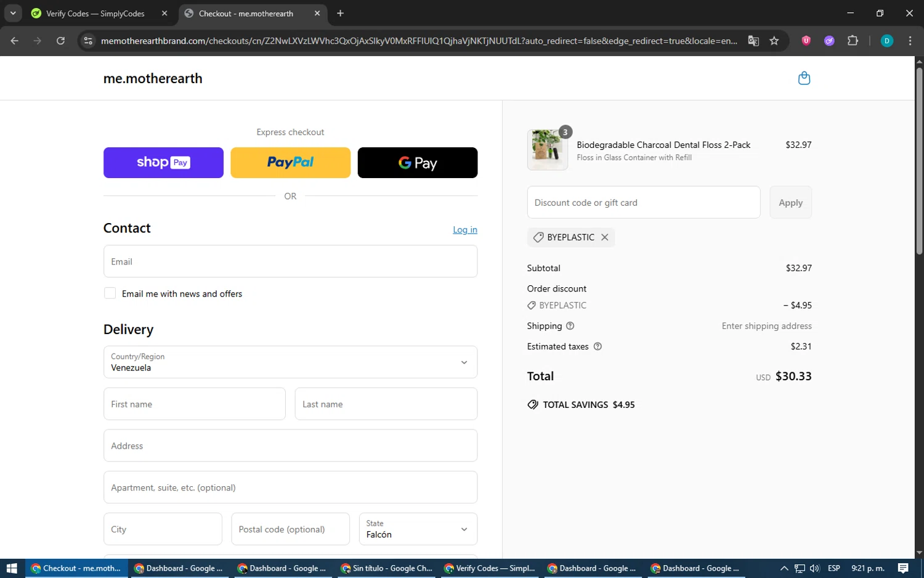The image size is (924, 578).
Task: View site information icon in address bar
Action: [x=88, y=41]
